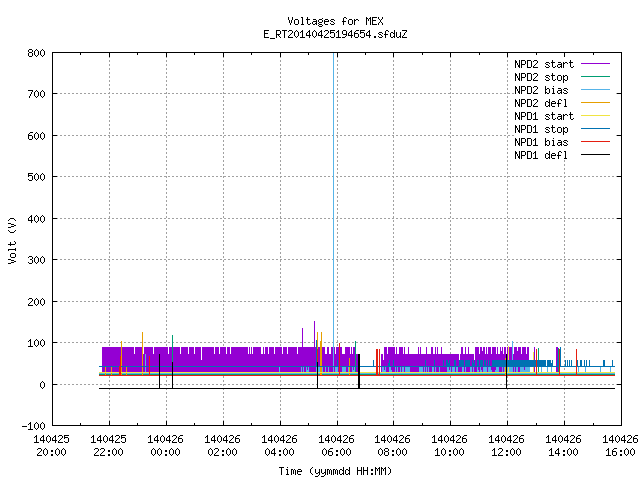Click the -100 y-axis tick label

coord(33,426)
